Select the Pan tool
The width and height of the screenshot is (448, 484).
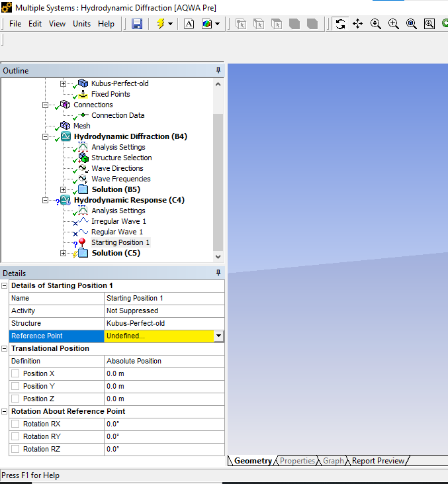(x=358, y=24)
